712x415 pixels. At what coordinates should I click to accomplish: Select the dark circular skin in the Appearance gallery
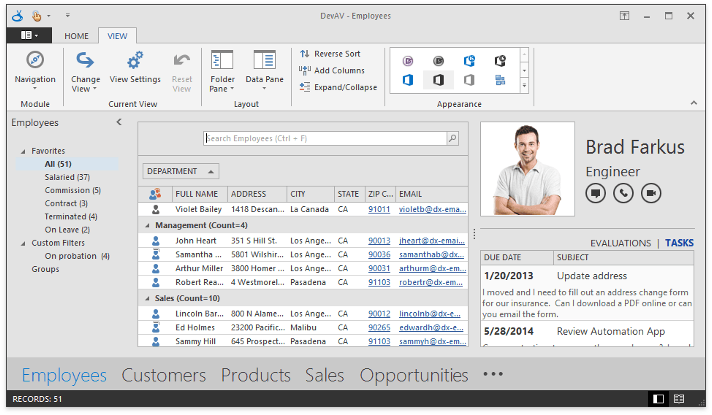438,61
